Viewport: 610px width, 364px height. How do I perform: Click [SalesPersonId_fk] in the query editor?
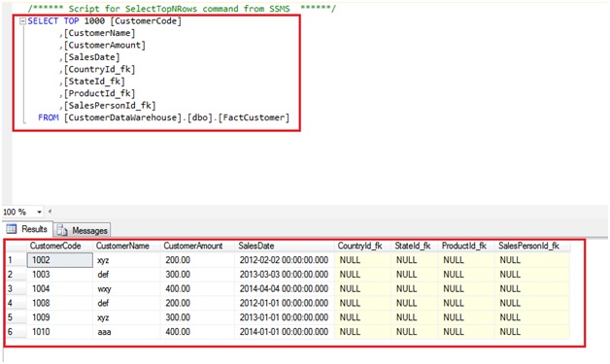click(x=110, y=106)
